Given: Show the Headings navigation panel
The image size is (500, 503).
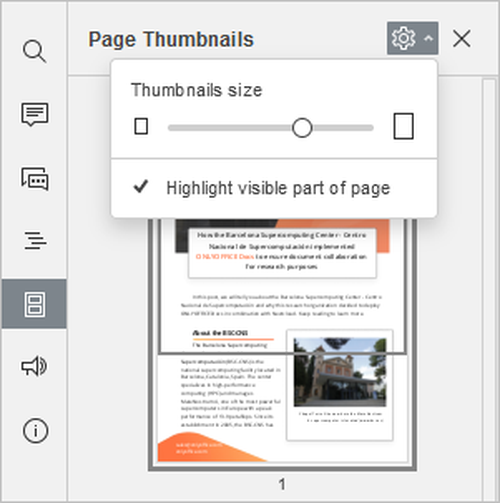Looking at the screenshot, I should pyautogui.click(x=35, y=241).
